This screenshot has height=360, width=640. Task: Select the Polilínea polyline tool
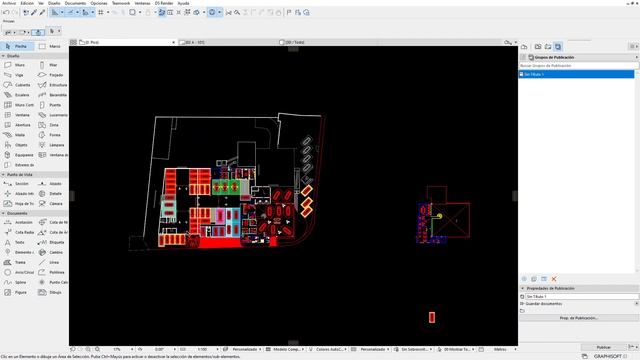click(x=51, y=272)
